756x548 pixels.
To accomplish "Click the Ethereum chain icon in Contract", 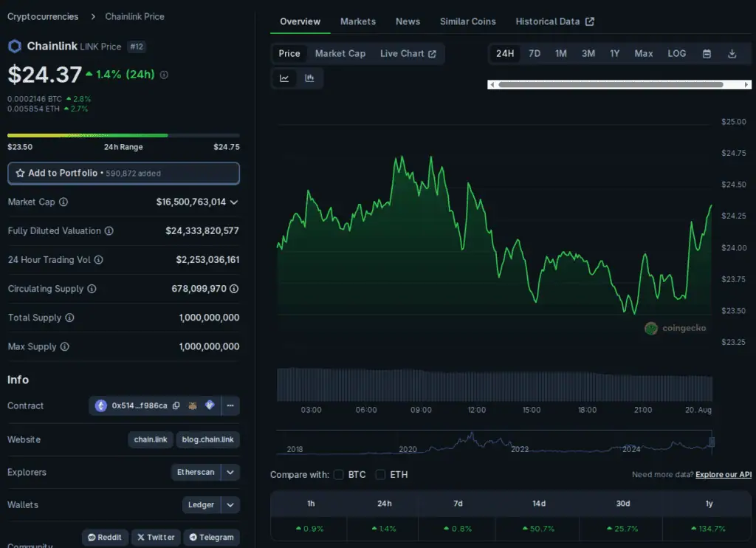I will (x=100, y=405).
